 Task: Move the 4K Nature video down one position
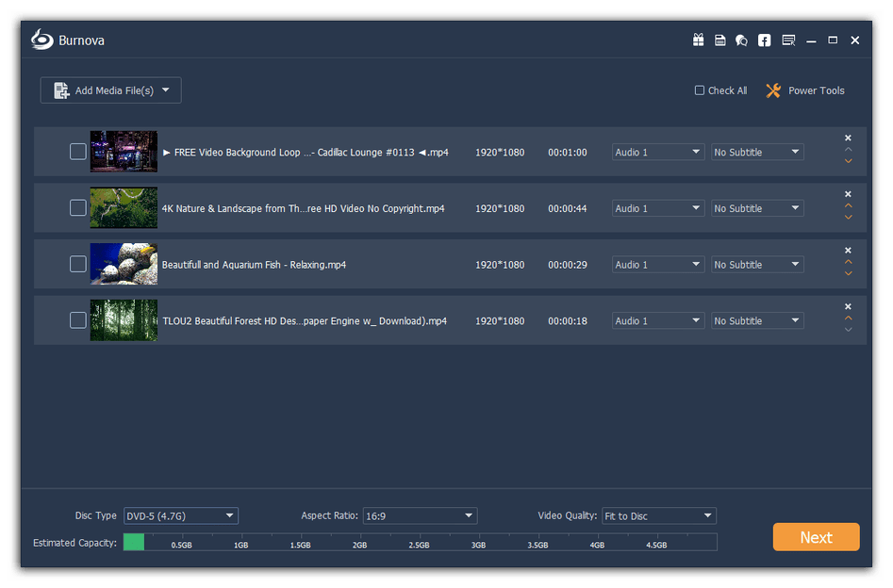click(849, 218)
